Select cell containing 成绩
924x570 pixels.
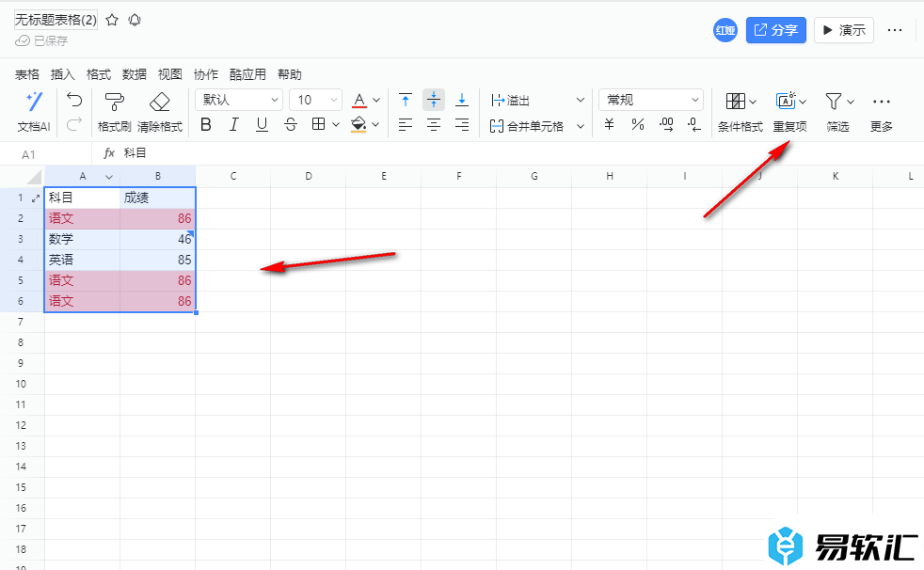157,198
